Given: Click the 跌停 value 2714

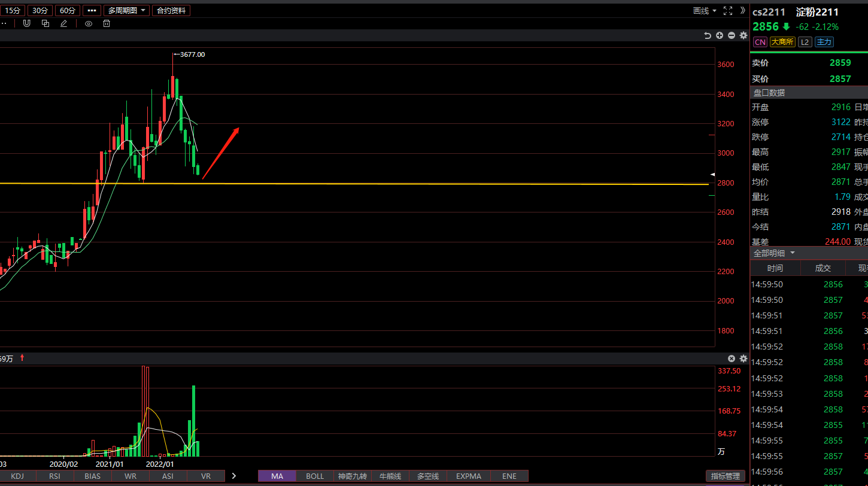Looking at the screenshot, I should tap(841, 137).
